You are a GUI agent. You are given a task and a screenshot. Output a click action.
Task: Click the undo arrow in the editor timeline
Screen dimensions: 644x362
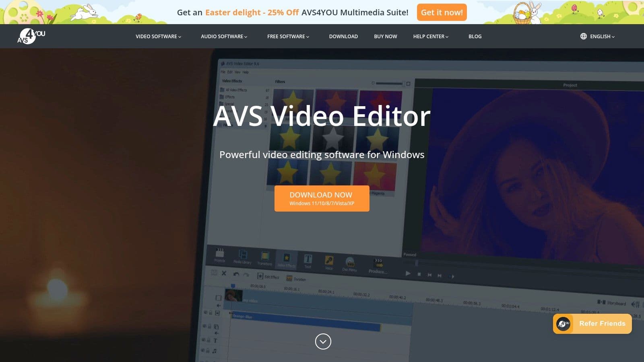point(236,274)
